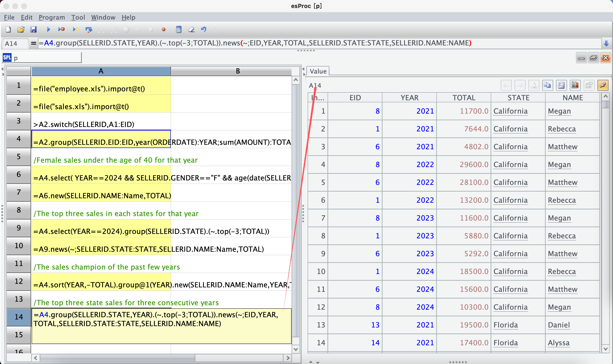Viewport: 613px width, 364px height.
Task: Expand formula bar with blue down arrow
Action: 606,44
